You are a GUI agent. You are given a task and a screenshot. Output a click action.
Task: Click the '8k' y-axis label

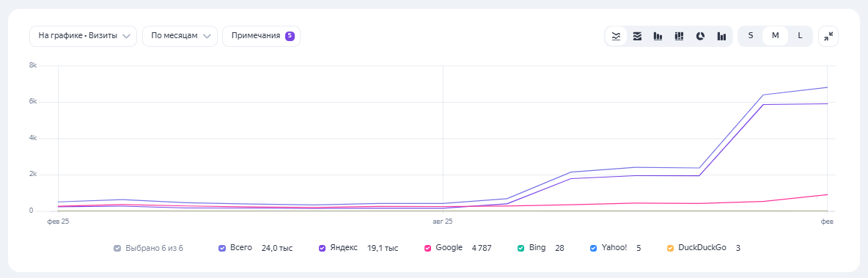33,65
